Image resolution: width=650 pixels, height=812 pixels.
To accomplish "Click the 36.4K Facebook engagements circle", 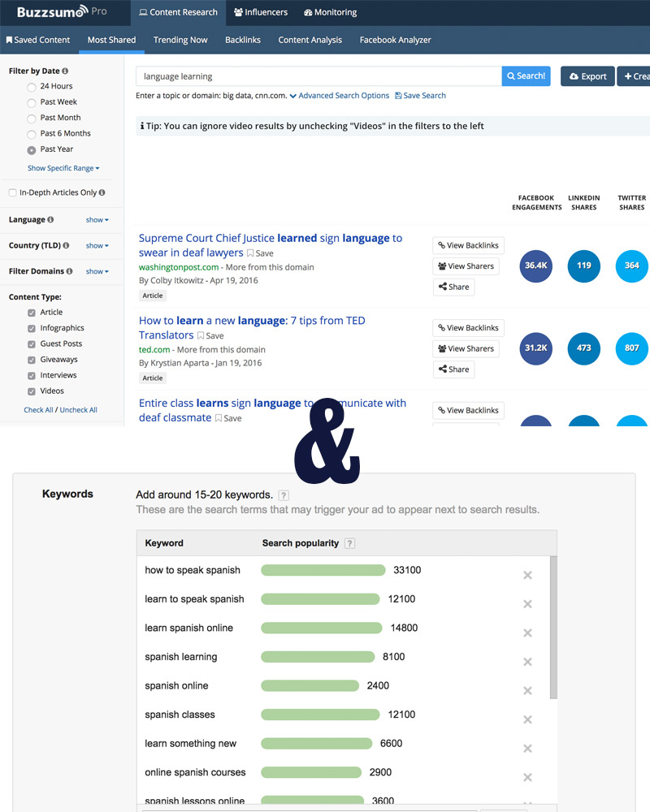I will click(535, 266).
